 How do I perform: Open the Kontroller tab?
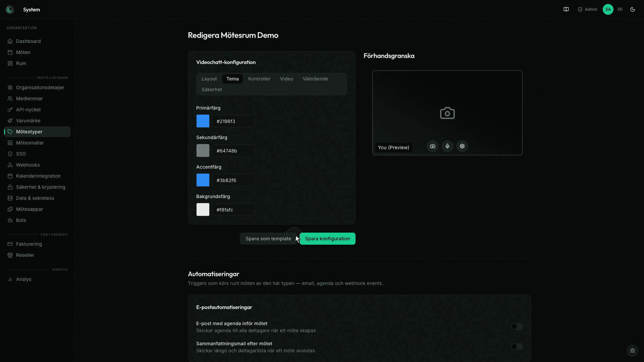point(259,79)
